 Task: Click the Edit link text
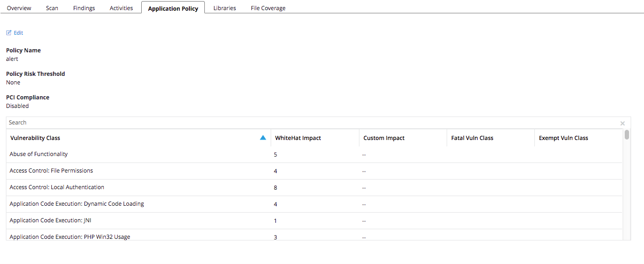(18, 33)
